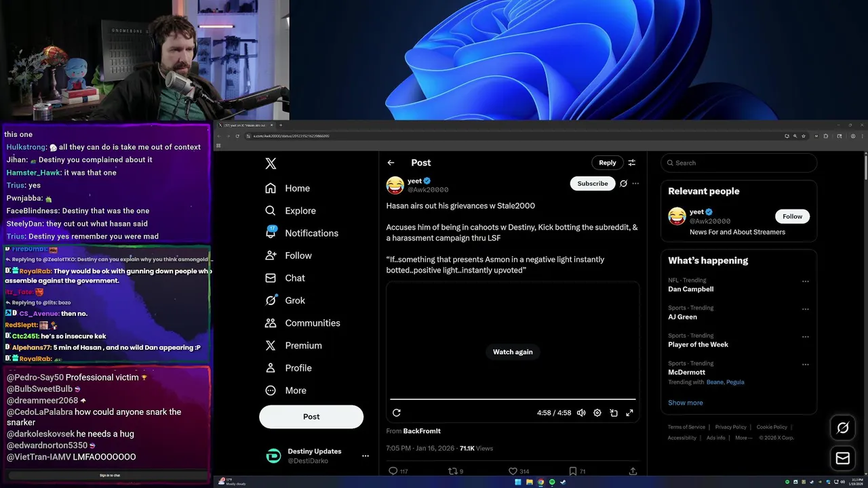This screenshot has height=488, width=868.
Task: Open options dots for AJ Green trend
Action: [x=806, y=309]
